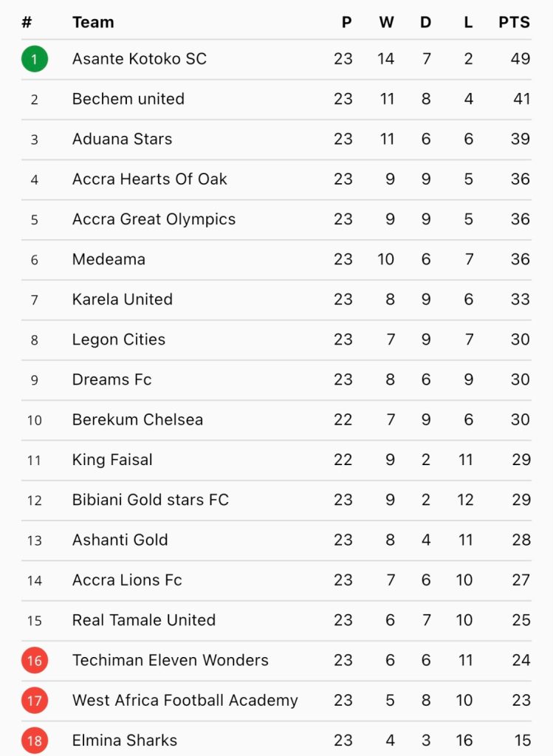The height and width of the screenshot is (756, 553).
Task: Click the red position 16 badge
Action: [35, 660]
